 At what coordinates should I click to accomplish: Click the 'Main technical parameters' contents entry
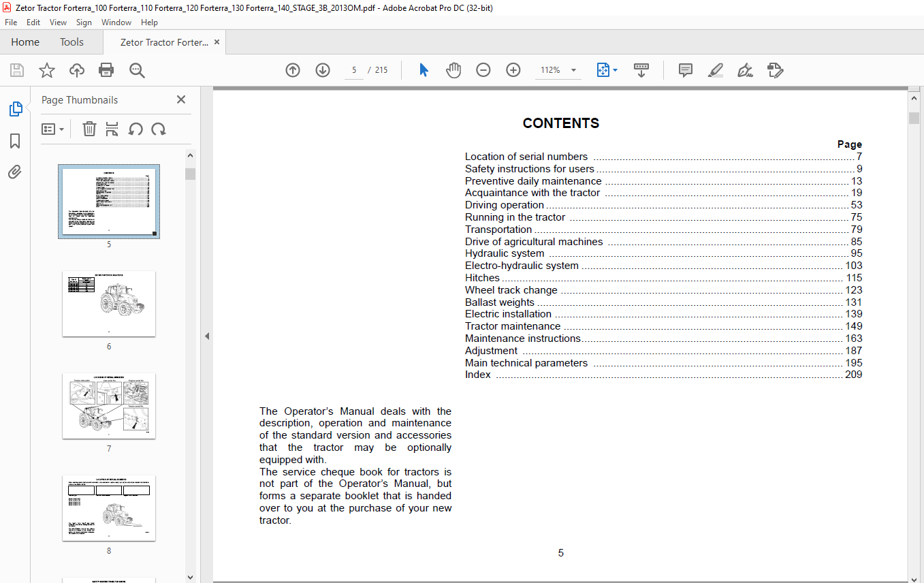pyautogui.click(x=663, y=363)
